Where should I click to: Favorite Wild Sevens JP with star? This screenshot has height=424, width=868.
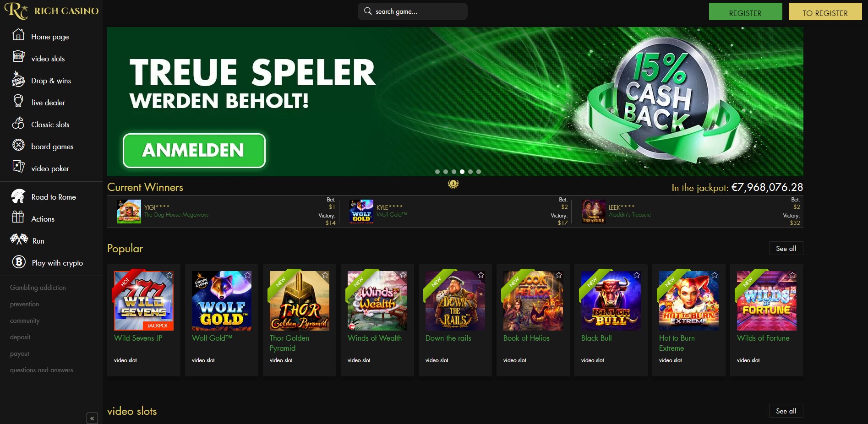pos(169,275)
